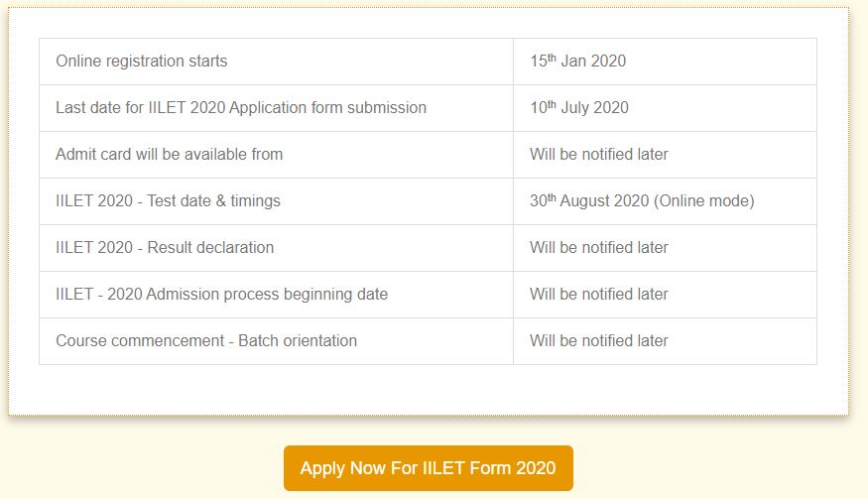Viewport: 868px width, 499px height.
Task: Select the Course commencement label cell
Action: coord(206,341)
